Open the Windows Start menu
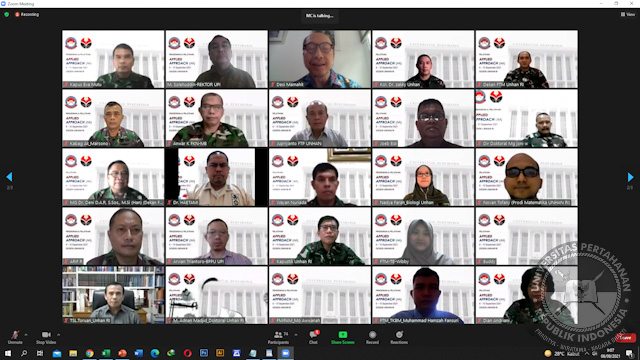640x360 pixels. 8,353
